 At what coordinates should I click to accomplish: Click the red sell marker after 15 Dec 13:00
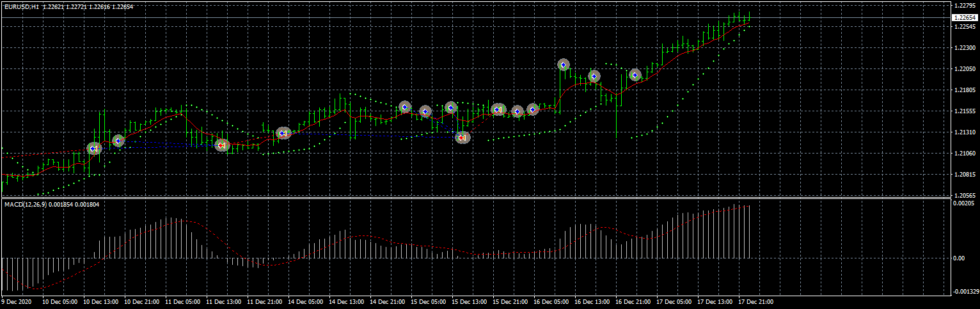point(462,137)
